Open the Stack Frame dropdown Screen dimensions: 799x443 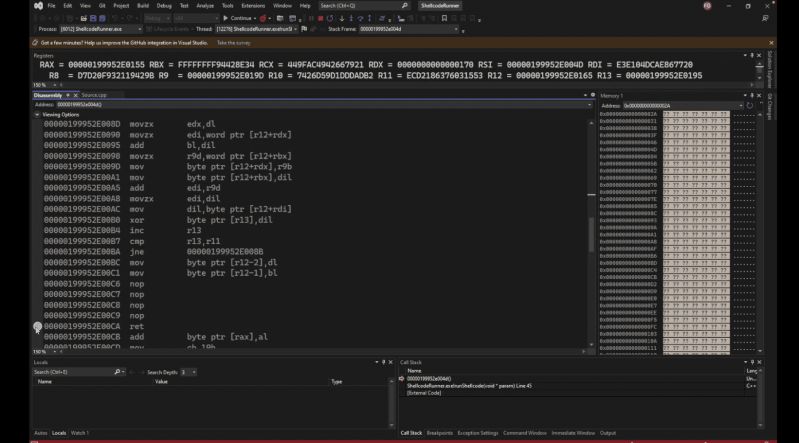[456, 29]
